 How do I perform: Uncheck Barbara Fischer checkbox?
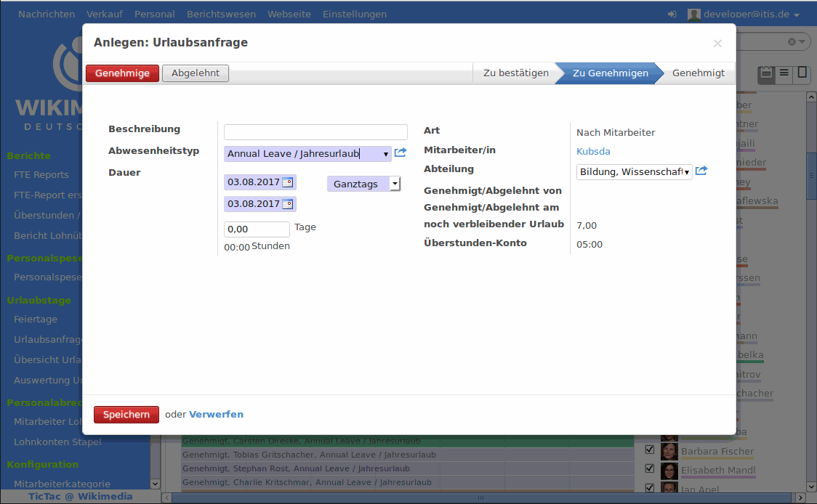coord(650,450)
